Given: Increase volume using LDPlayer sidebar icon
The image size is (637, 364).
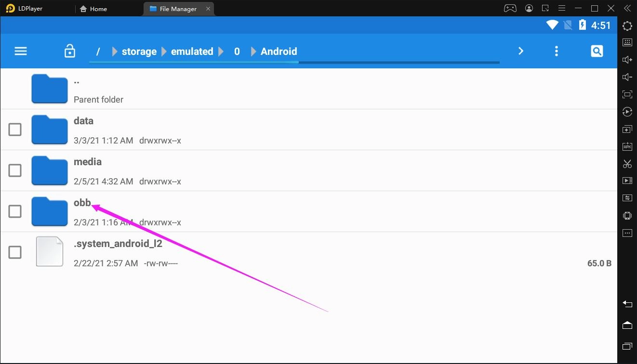Looking at the screenshot, I should 627,59.
